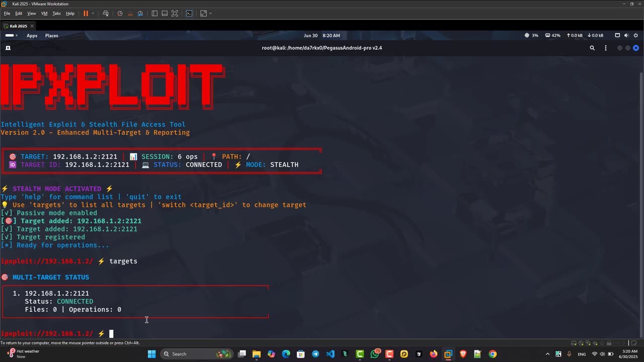Image resolution: width=644 pixels, height=362 pixels.
Task: Open the VM menu
Action: pos(44,14)
